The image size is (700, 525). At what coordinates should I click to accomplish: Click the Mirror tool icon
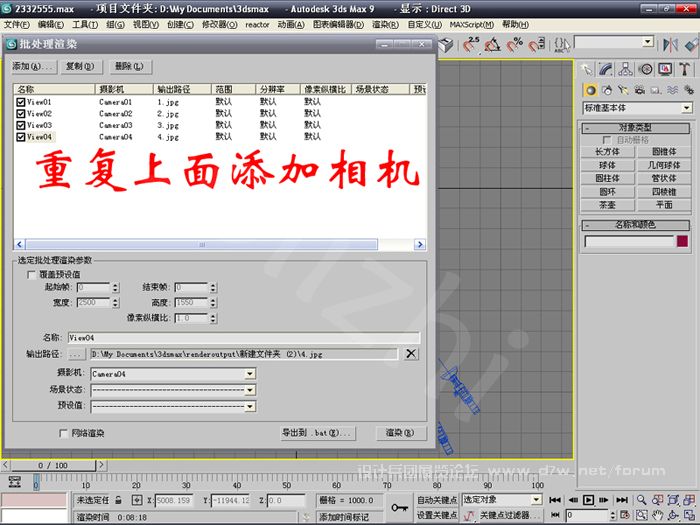670,45
